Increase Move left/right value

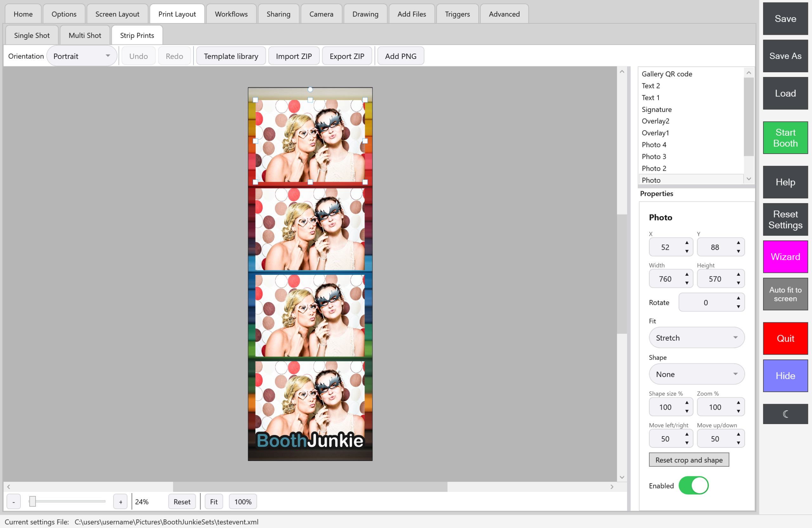point(687,434)
